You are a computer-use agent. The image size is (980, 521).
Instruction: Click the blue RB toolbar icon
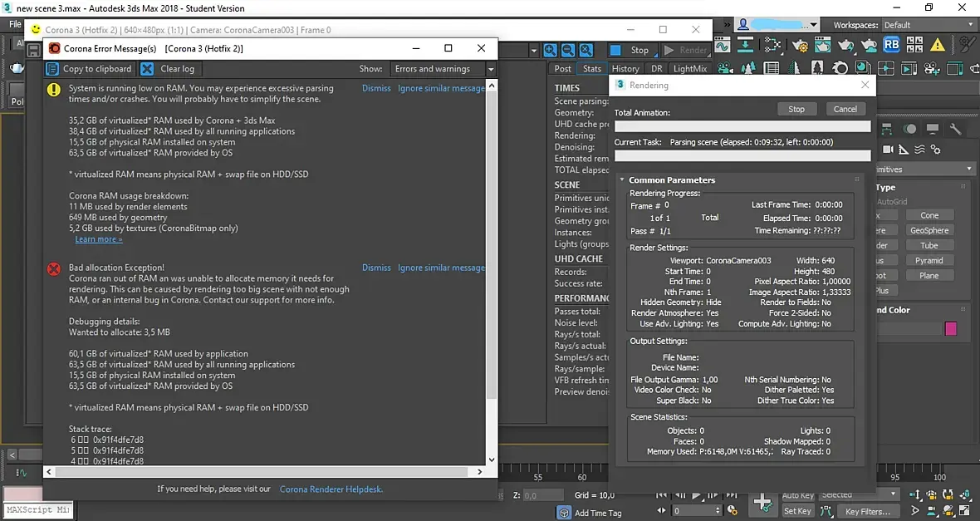(891, 45)
